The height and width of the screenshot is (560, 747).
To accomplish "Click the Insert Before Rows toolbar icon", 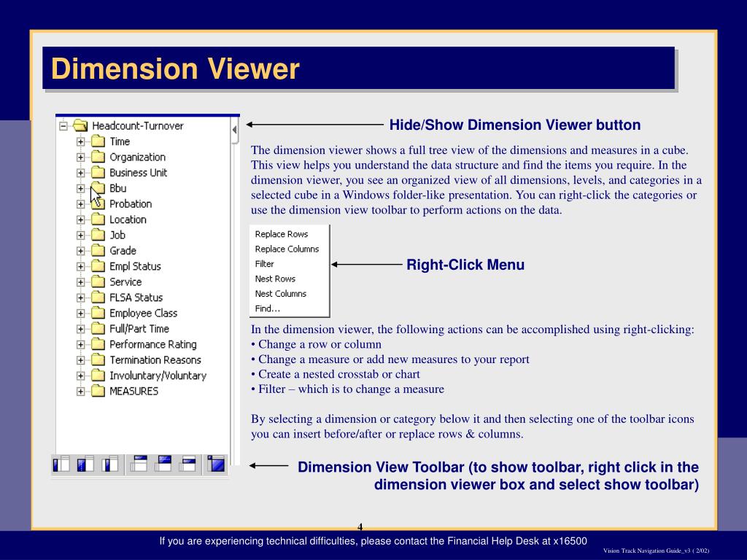I will click(61, 464).
